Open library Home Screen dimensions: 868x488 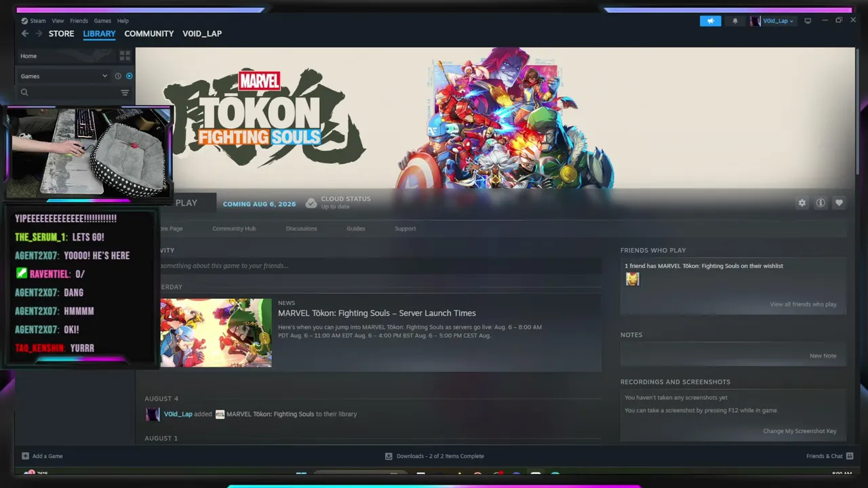point(28,56)
